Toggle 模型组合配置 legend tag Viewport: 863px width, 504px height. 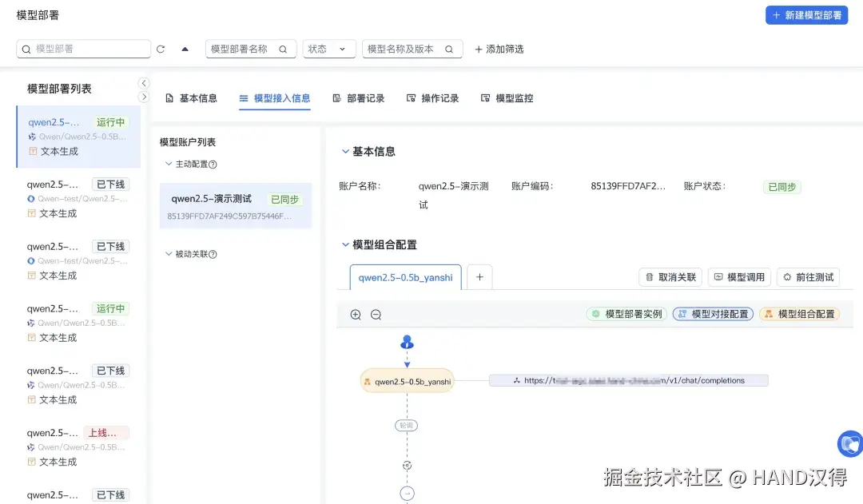tap(799, 314)
